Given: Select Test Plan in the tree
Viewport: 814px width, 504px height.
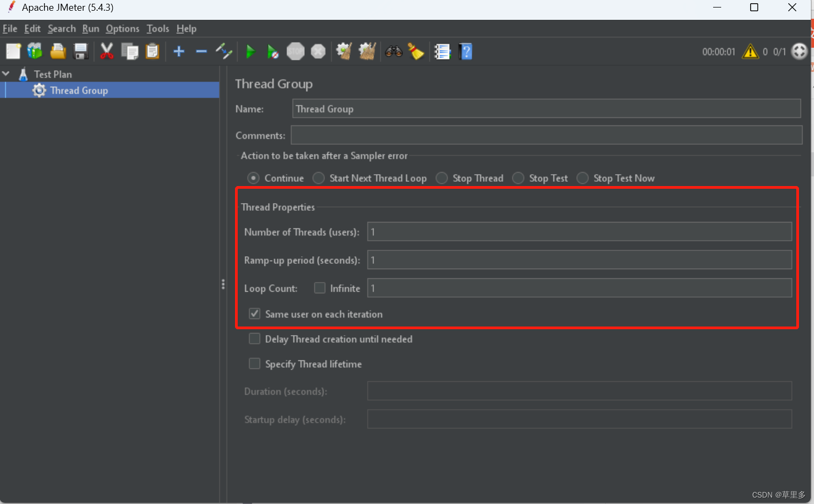Looking at the screenshot, I should click(x=53, y=74).
